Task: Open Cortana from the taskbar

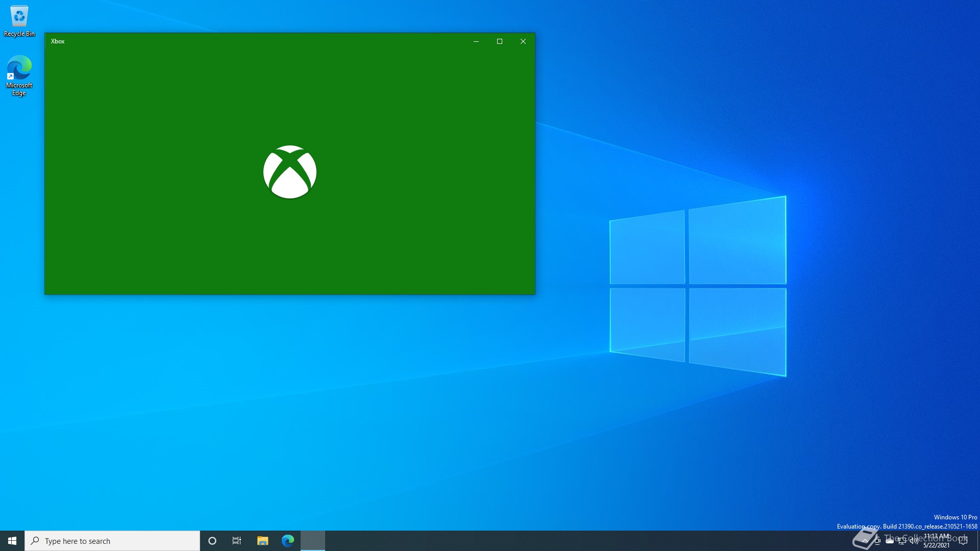Action: [212, 541]
